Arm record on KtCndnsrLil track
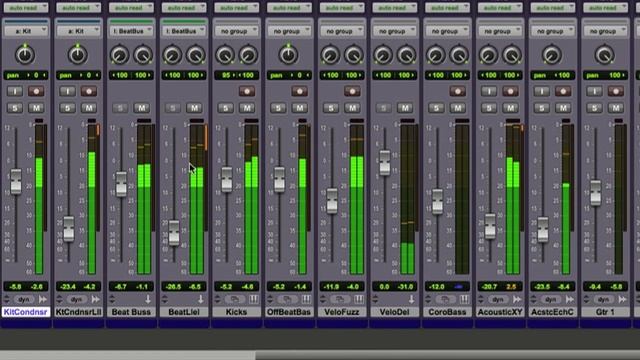The image size is (640, 360). tap(89, 91)
